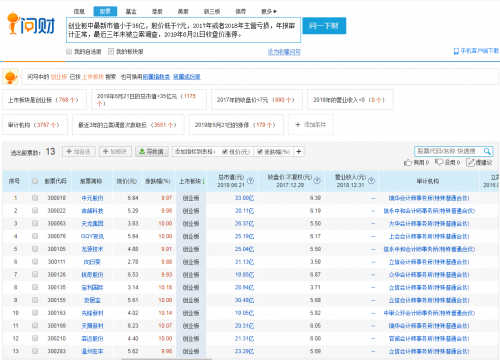The height and width of the screenshot is (360, 500).
Task: Switch to the 债券 tab
Action: (x=241, y=11)
